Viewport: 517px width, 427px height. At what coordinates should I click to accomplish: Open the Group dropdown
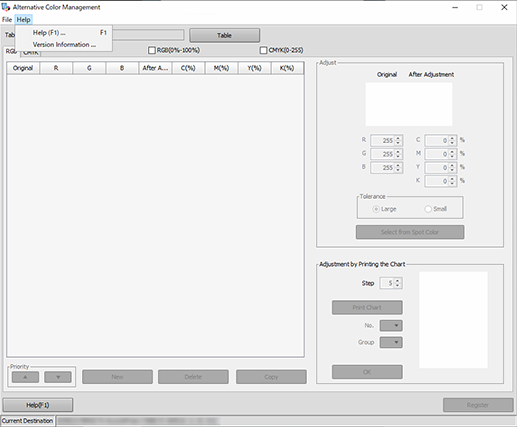(x=391, y=342)
